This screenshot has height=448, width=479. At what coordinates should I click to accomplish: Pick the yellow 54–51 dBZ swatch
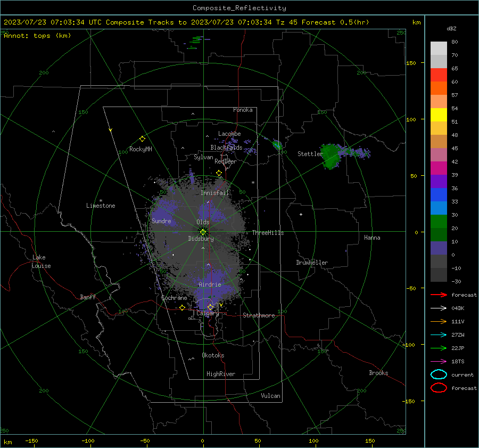[x=439, y=115]
